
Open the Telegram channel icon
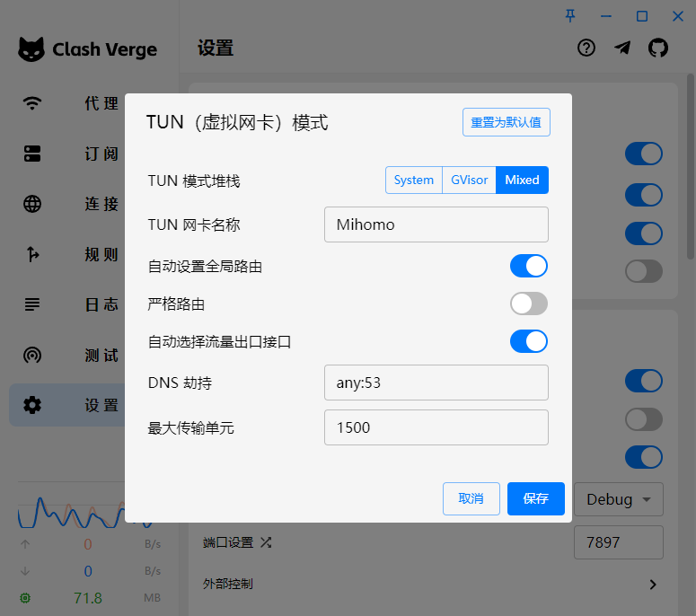pos(622,48)
